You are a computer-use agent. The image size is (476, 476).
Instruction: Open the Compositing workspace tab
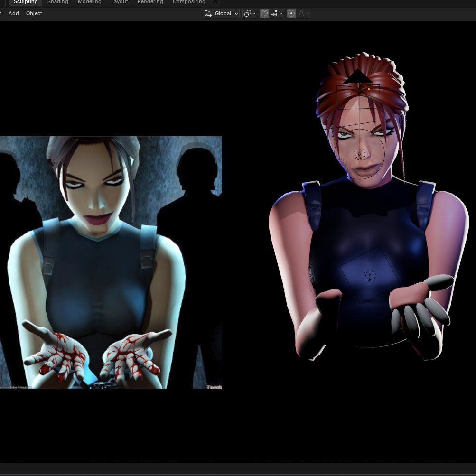click(x=189, y=2)
